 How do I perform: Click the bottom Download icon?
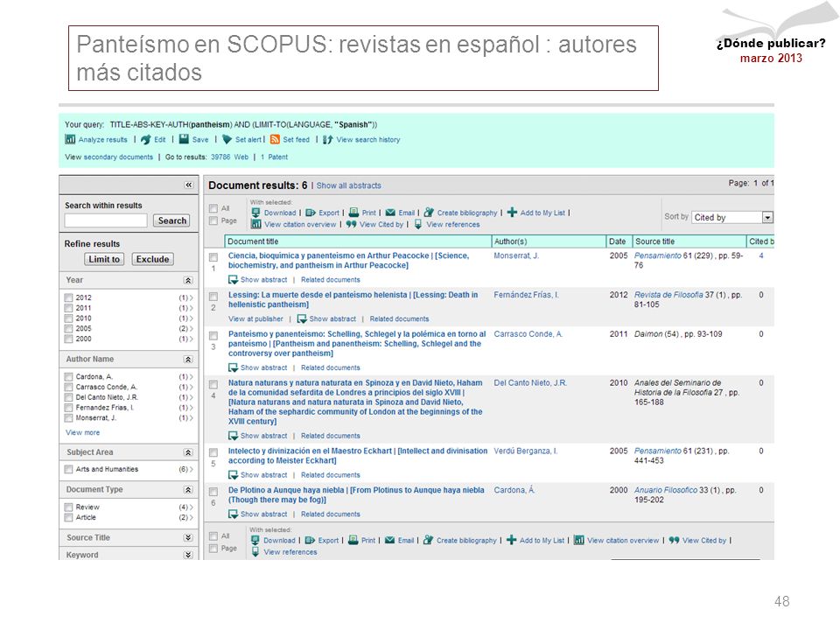click(x=255, y=540)
